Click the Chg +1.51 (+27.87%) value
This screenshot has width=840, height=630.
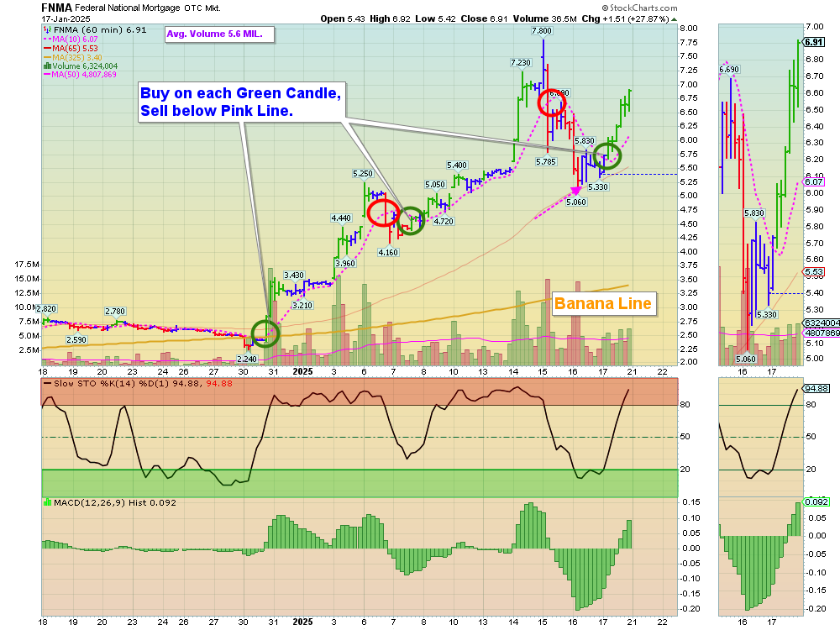[x=626, y=18]
